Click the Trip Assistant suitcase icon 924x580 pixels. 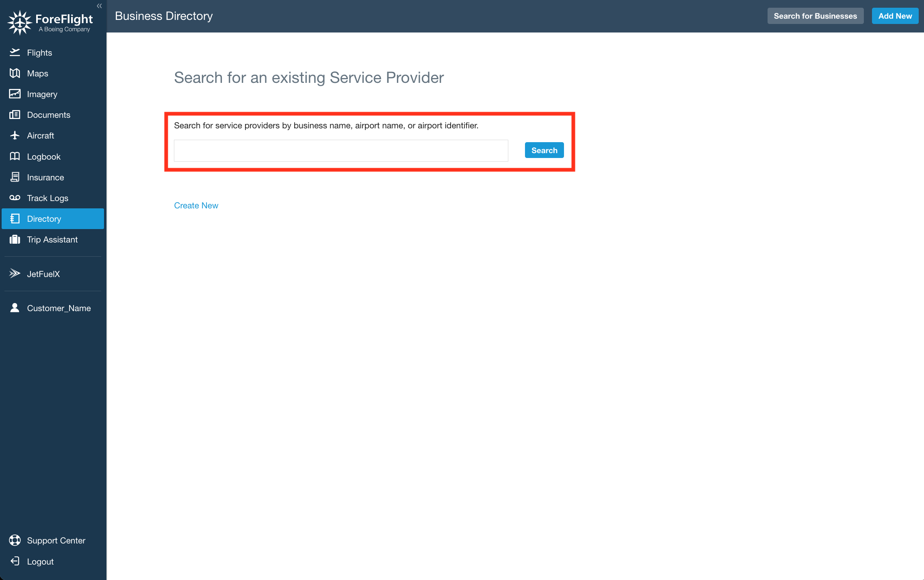point(15,239)
